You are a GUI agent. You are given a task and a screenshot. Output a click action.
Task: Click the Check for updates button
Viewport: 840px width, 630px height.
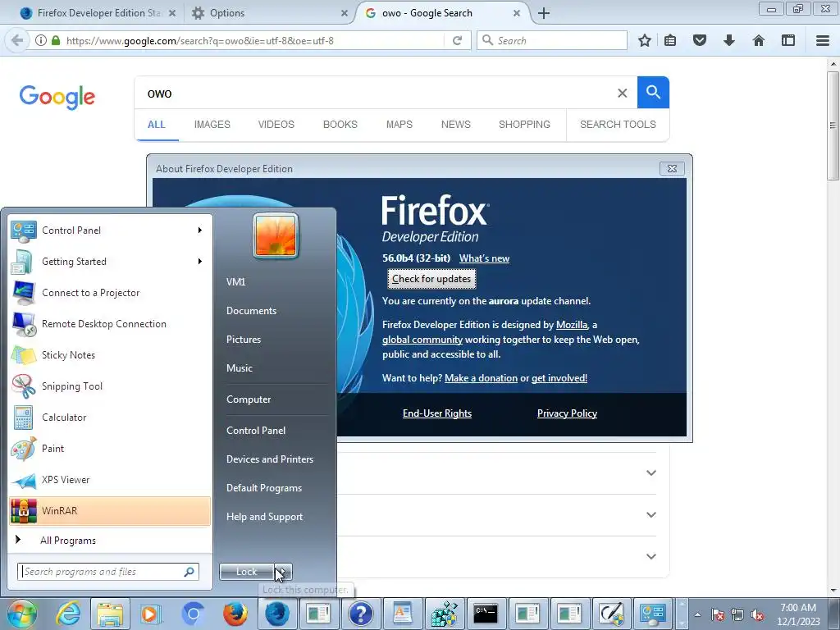[x=431, y=279]
